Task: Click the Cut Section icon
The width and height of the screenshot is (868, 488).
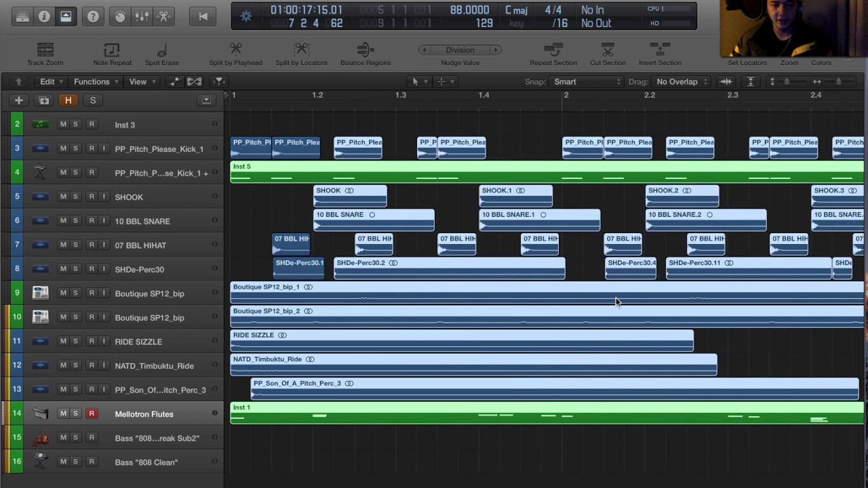Action: coord(608,49)
